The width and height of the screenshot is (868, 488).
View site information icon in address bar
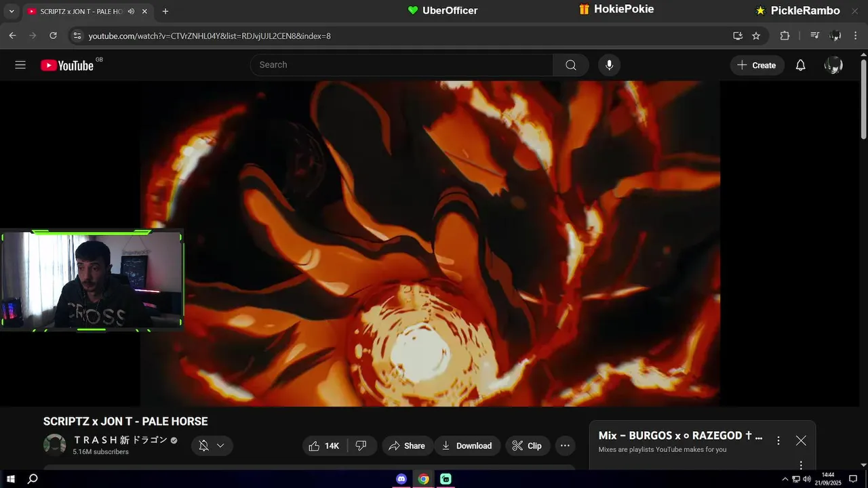coord(77,36)
